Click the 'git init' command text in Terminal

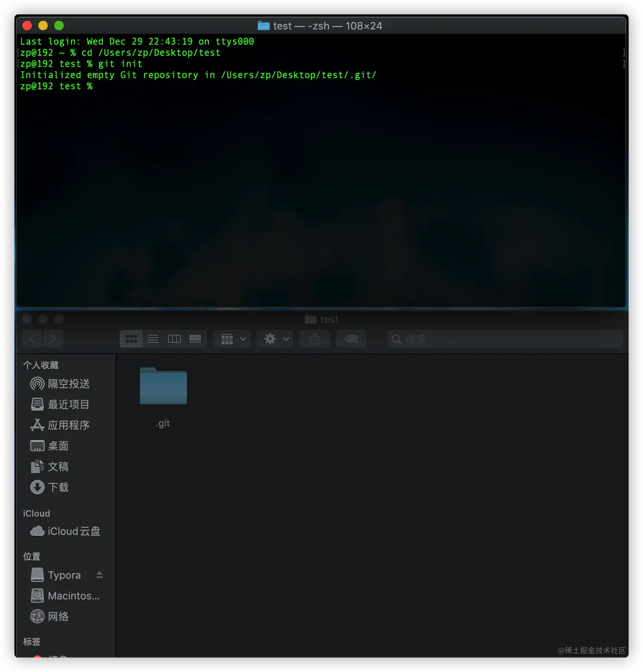click(120, 64)
